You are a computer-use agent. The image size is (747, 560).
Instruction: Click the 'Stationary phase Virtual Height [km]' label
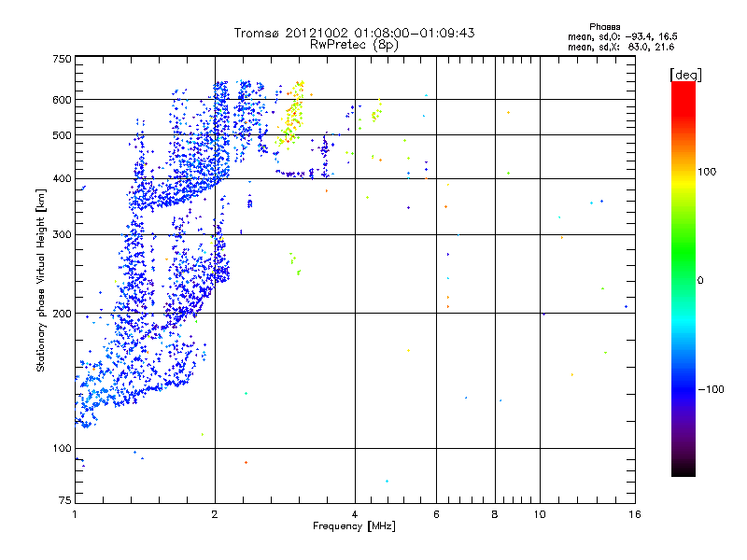click(x=41, y=281)
